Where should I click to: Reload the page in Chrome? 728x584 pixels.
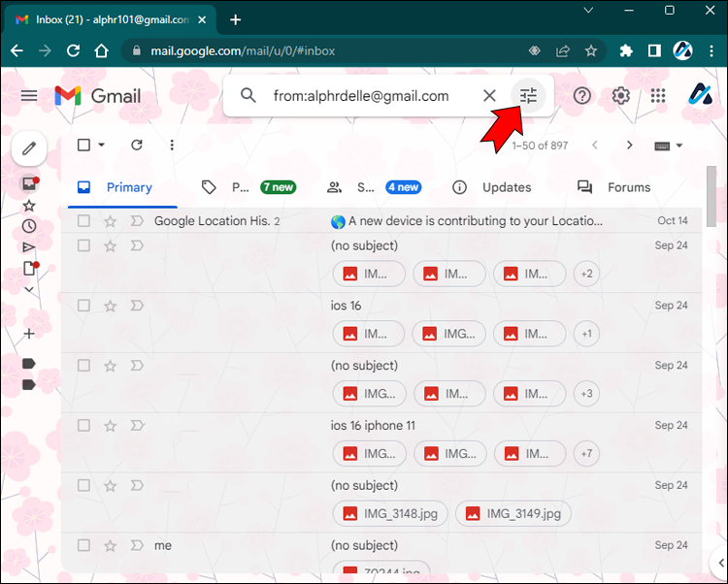[73, 50]
